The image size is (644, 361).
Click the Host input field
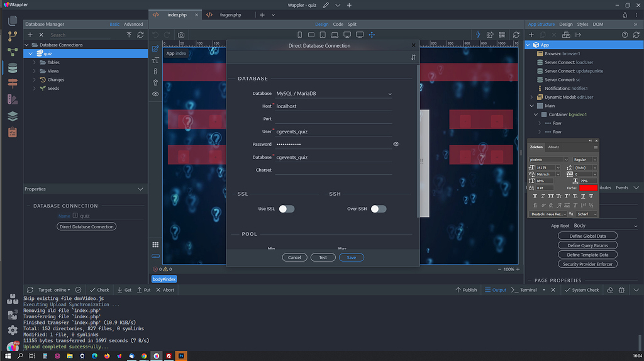pos(333,106)
